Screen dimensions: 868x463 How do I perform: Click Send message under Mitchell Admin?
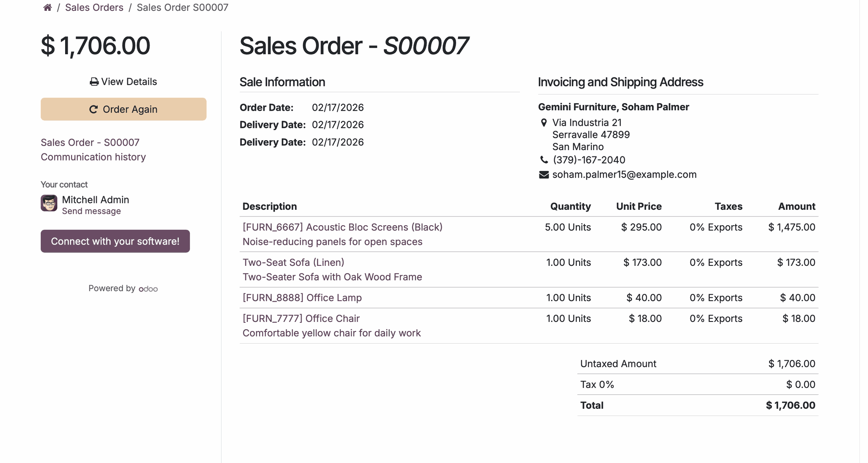[x=91, y=211]
